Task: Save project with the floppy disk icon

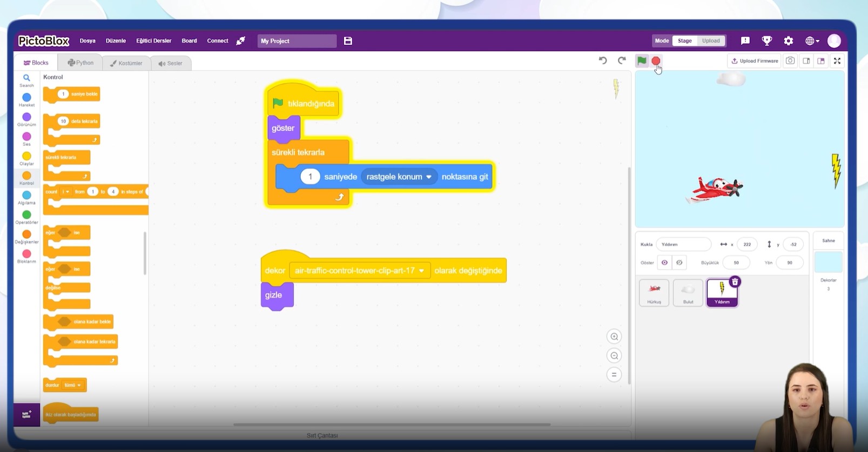Action: click(x=348, y=41)
